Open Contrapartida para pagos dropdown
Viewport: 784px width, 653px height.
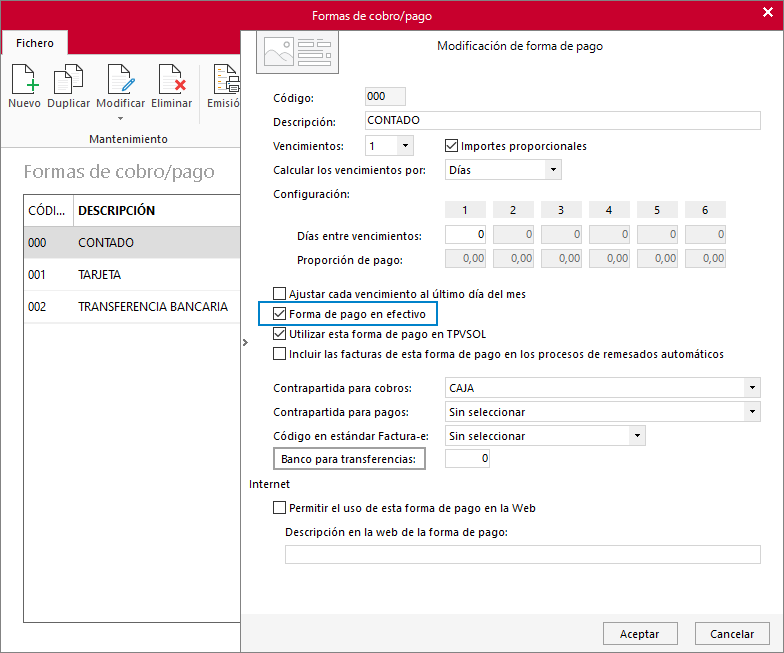click(x=752, y=412)
